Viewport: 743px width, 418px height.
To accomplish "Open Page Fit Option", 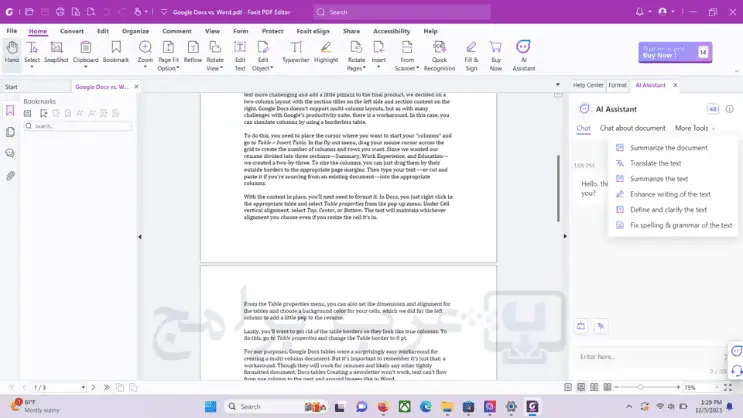I will tap(168, 55).
